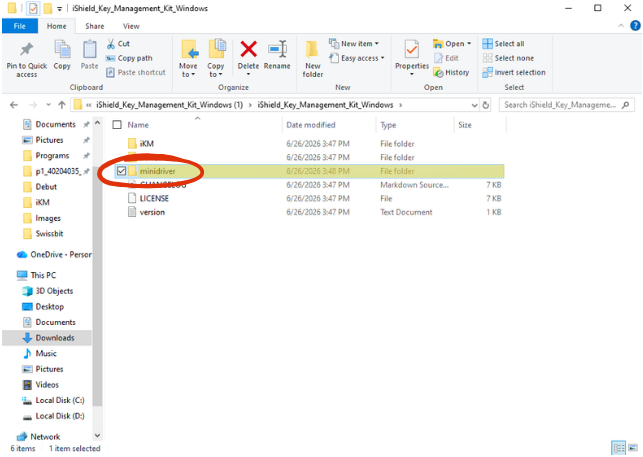Go back to previous folder
This screenshot has height=457, width=643.
[14, 105]
